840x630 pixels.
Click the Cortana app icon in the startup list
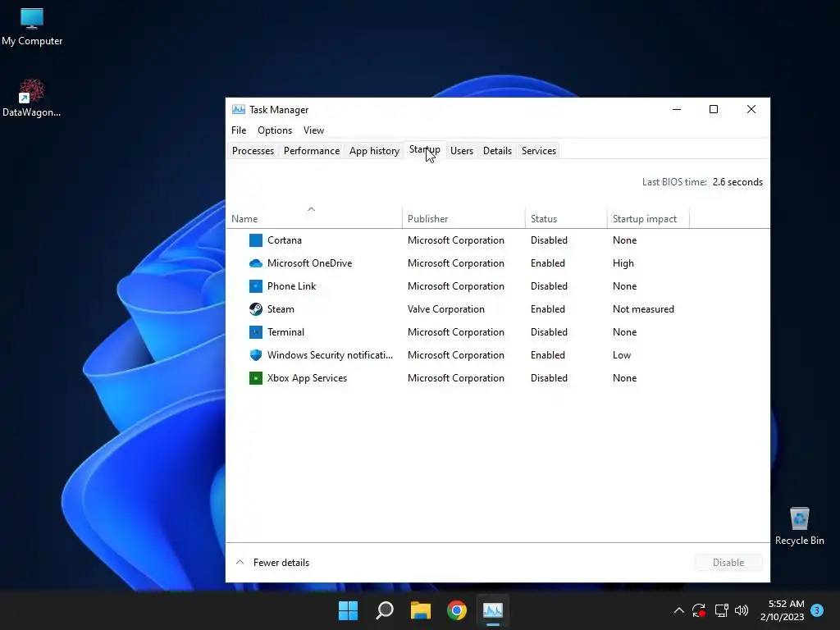pos(256,240)
